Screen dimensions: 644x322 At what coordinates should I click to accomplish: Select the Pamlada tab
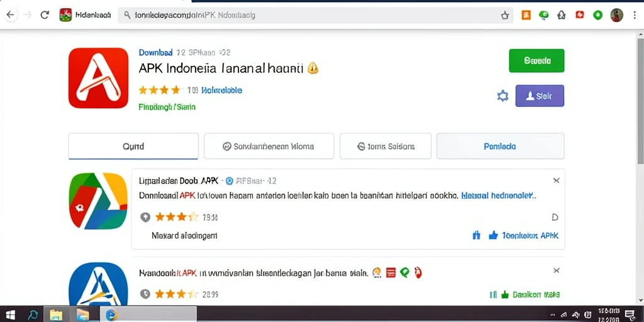(500, 146)
